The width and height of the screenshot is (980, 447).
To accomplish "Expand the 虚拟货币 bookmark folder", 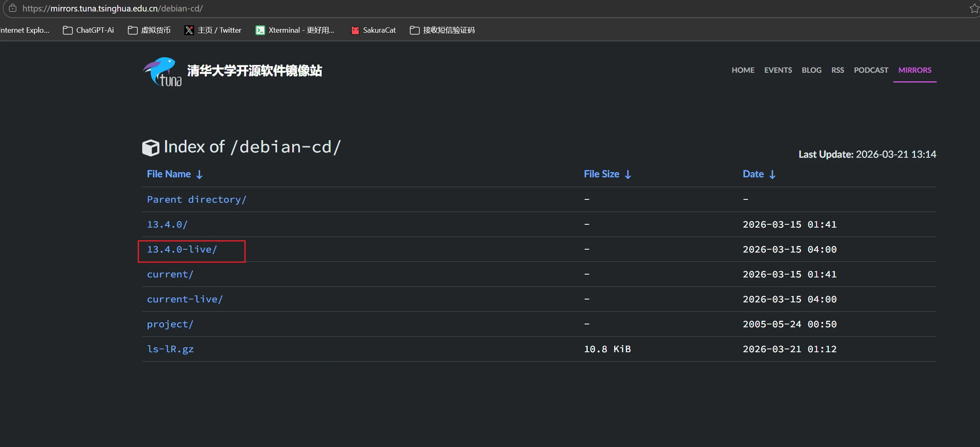I will pos(149,30).
